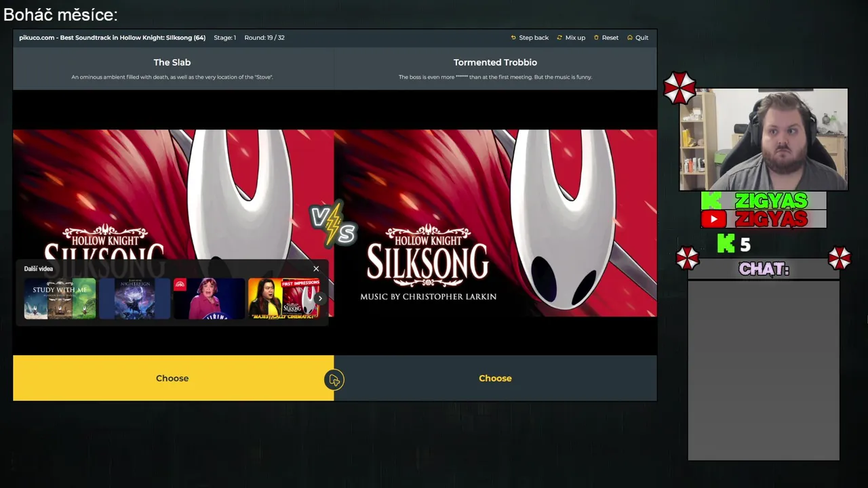The image size is (868, 488).
Task: Click the Quit home icon
Action: click(629, 38)
